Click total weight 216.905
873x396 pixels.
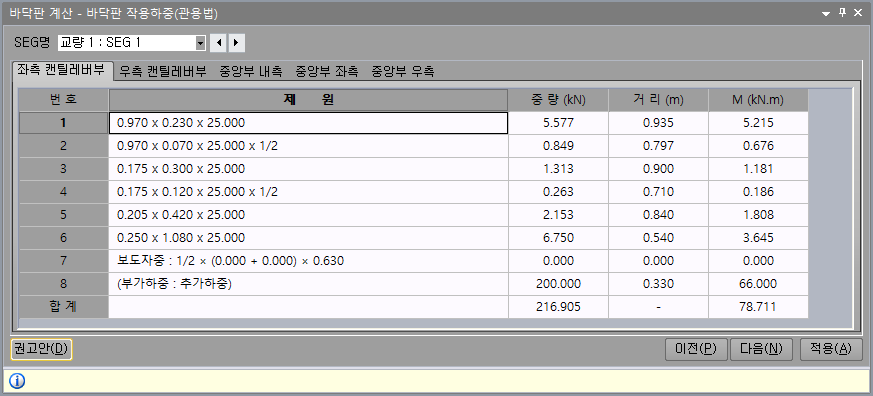click(x=558, y=307)
